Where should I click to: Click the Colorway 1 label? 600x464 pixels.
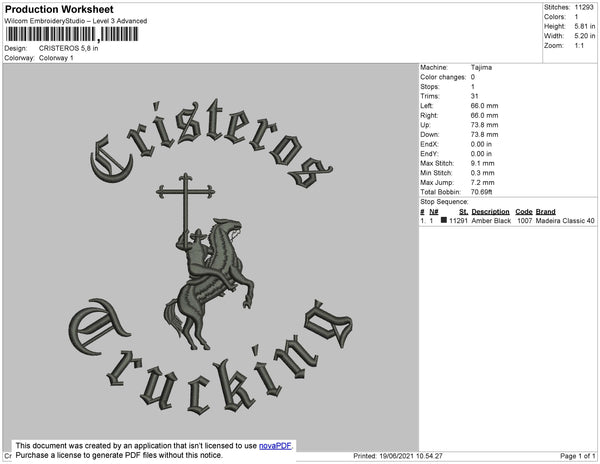(56, 58)
